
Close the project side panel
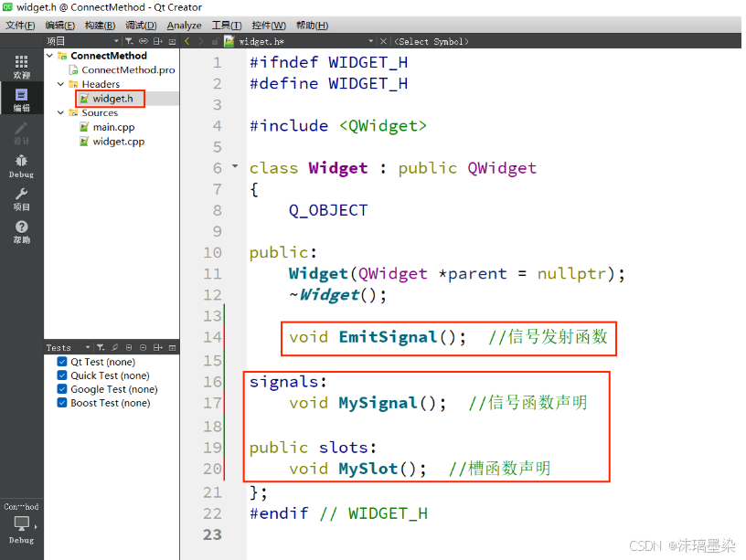[x=172, y=41]
